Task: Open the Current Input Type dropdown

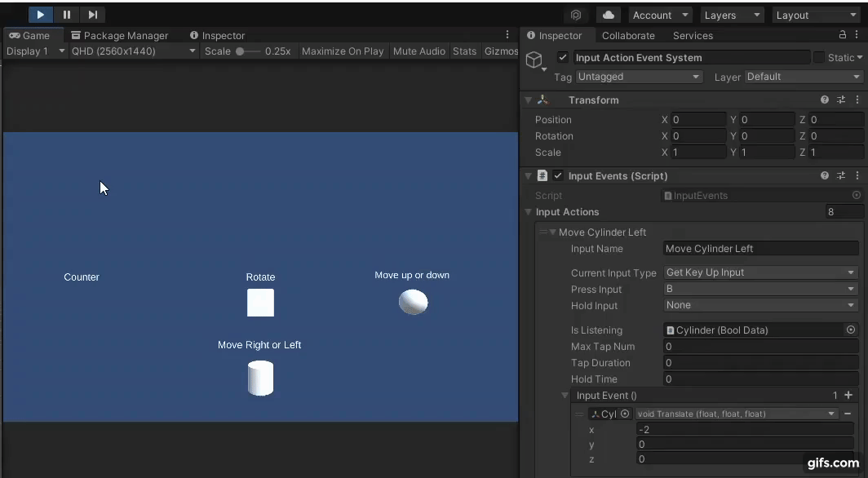Action: (x=760, y=272)
